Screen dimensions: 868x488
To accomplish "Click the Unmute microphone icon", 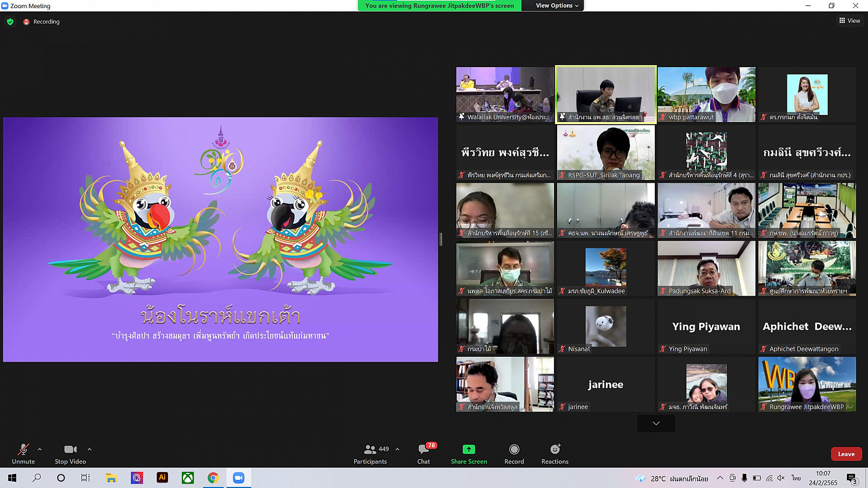I will [23, 450].
